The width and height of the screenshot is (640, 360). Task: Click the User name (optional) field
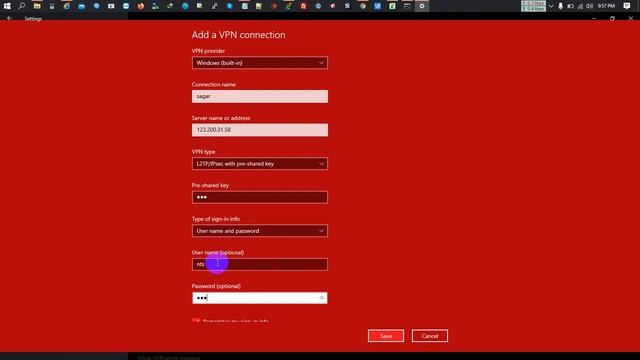point(260,264)
